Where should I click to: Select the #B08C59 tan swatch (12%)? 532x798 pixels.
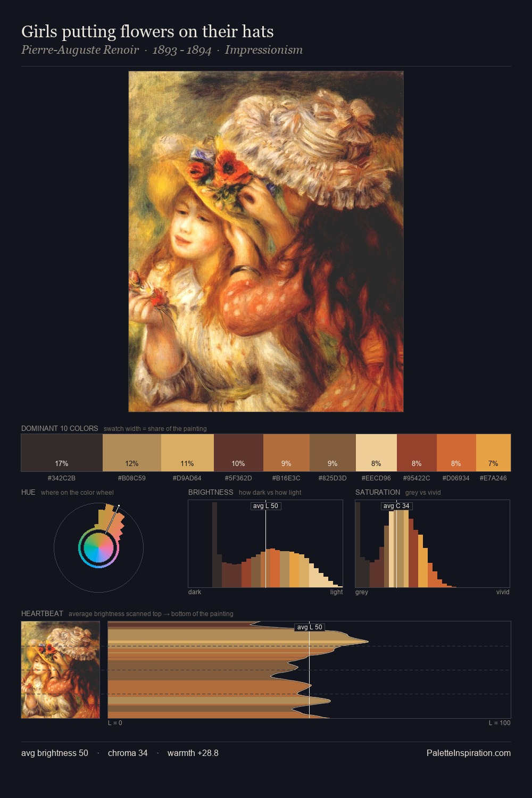tap(132, 453)
